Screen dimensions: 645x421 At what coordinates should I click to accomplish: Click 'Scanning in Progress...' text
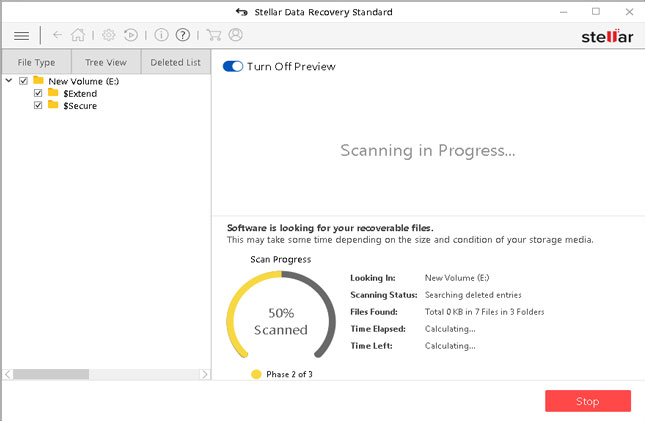pos(427,151)
